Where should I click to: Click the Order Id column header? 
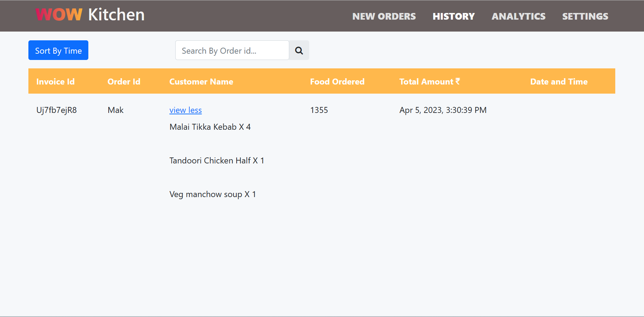pos(124,81)
